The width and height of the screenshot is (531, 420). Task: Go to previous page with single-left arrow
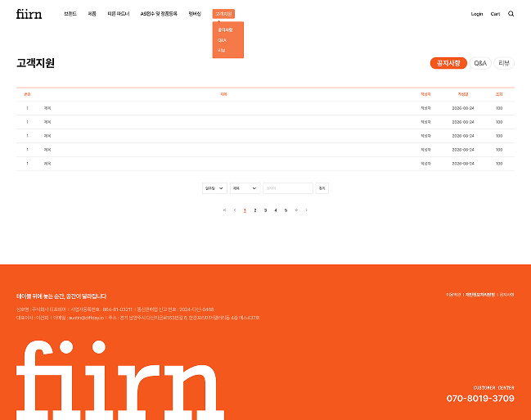pos(235,210)
